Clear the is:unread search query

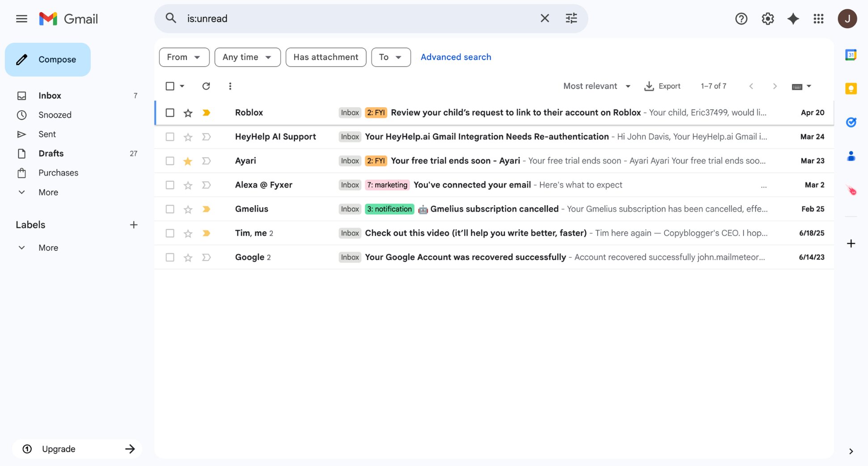[545, 18]
